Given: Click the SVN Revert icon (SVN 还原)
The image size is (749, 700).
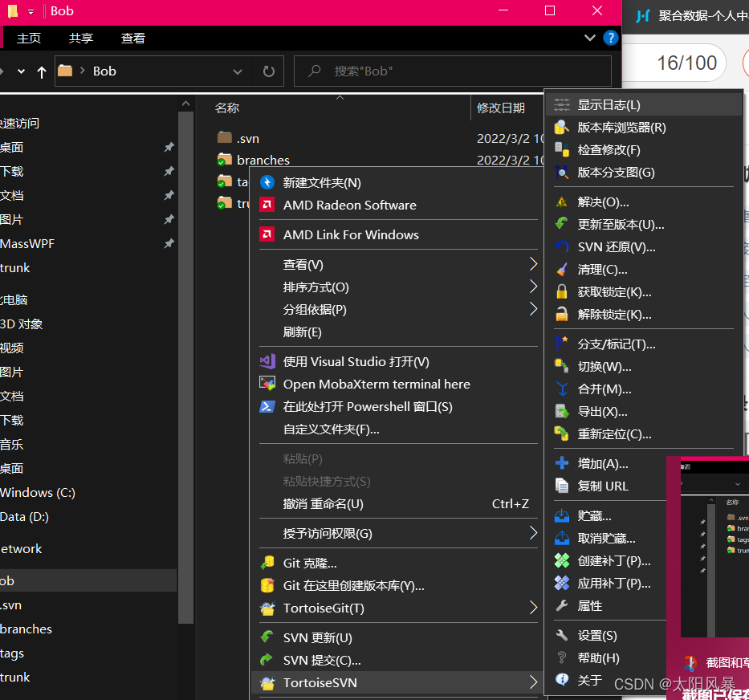Looking at the screenshot, I should tap(562, 246).
